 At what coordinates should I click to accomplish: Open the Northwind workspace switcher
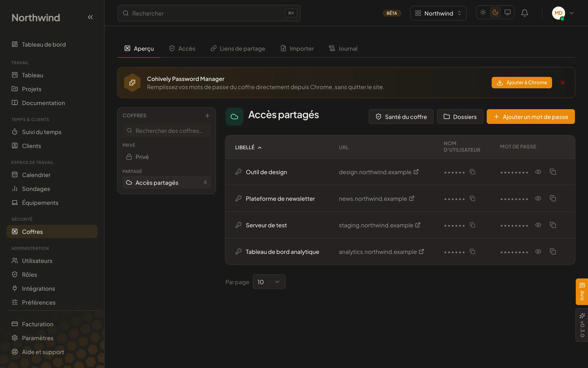click(438, 13)
